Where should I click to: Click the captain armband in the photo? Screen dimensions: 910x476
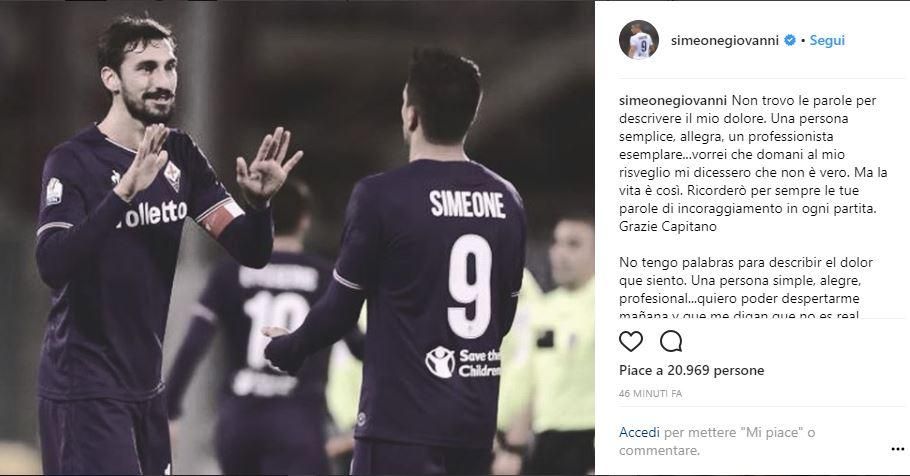pyautogui.click(x=219, y=218)
